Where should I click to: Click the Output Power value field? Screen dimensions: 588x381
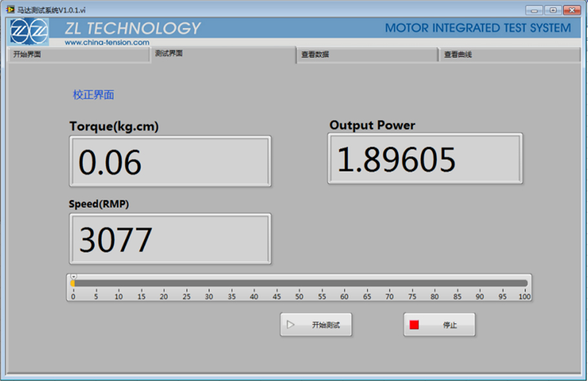425,159
